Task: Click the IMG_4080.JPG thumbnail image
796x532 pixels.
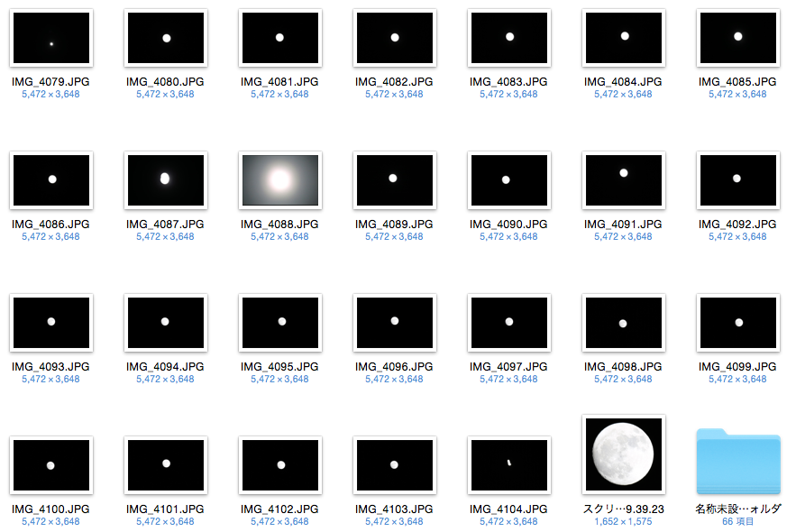Action: 166,38
